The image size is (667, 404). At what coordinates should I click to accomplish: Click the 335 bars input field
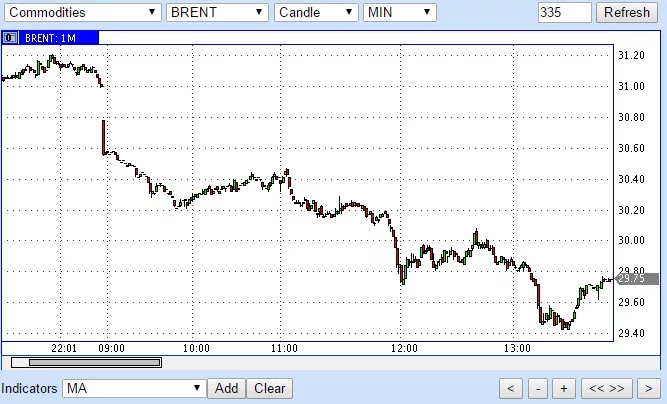pyautogui.click(x=564, y=12)
